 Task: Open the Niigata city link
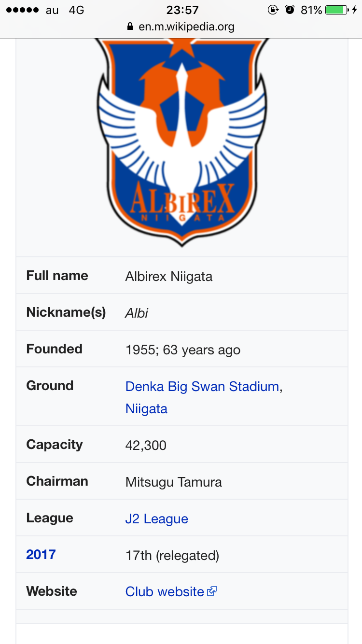point(146,408)
